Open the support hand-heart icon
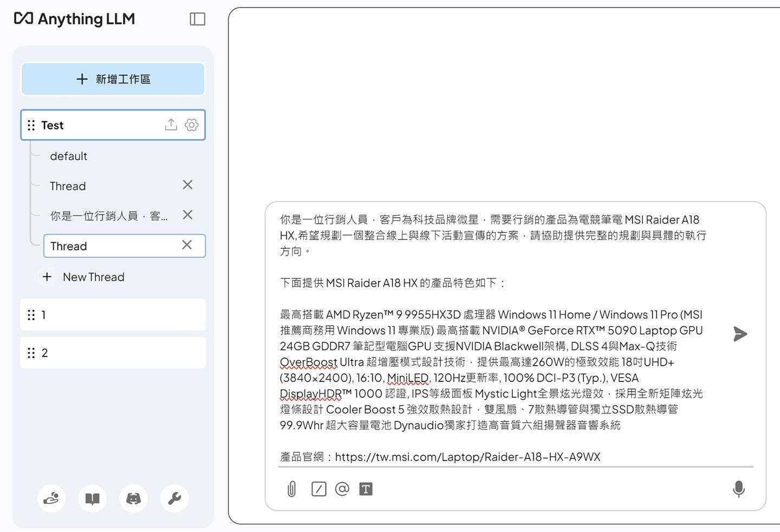 coord(51,498)
